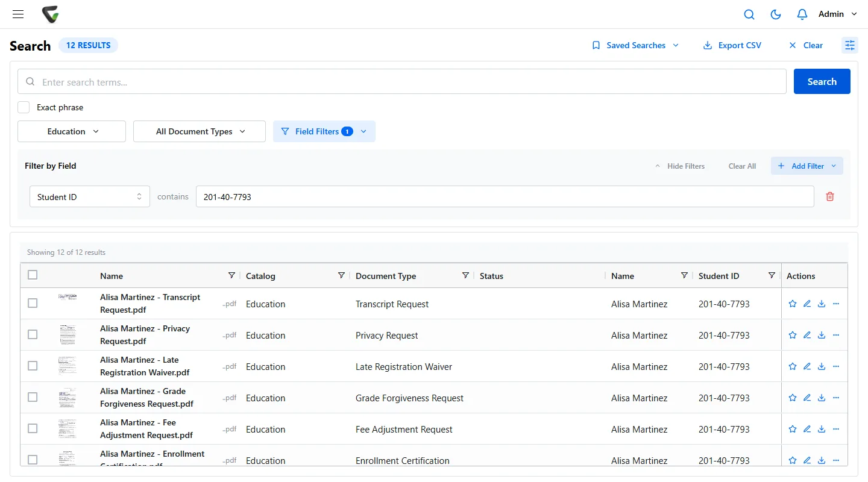
Task: Delete the Student ID filter trash icon
Action: pyautogui.click(x=830, y=196)
